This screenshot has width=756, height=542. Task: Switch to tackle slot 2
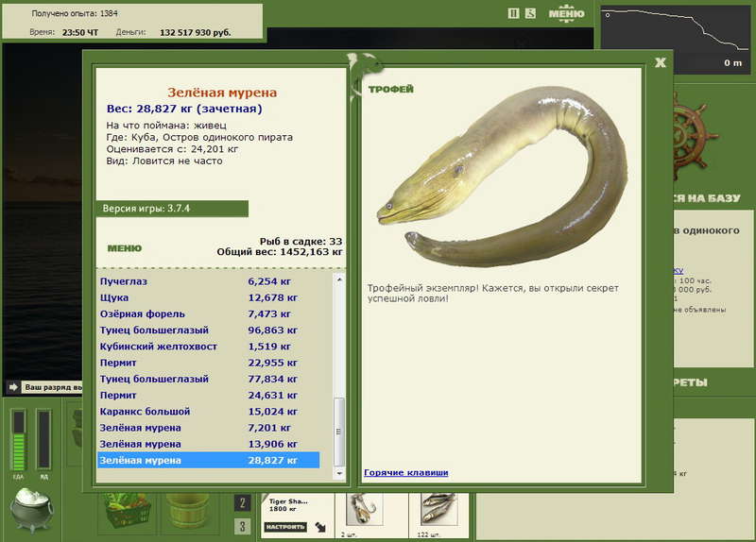coord(243,503)
